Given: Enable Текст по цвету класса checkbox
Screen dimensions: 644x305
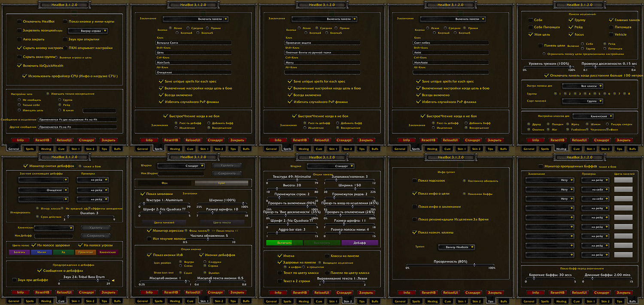Looking at the screenshot, I should coord(280,272).
